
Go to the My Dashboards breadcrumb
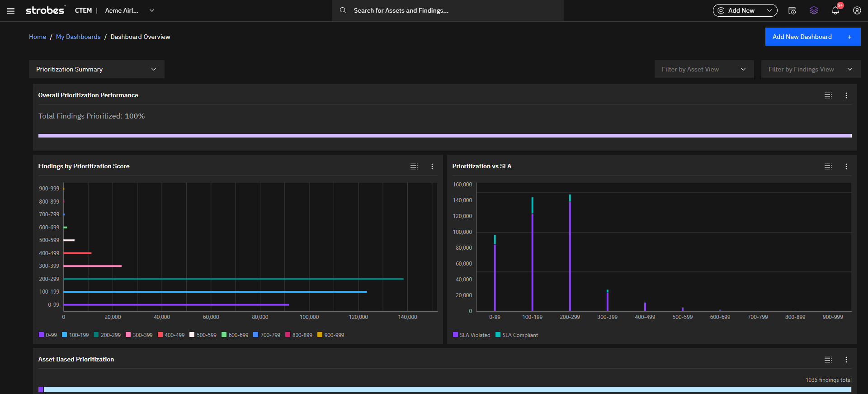coord(78,37)
